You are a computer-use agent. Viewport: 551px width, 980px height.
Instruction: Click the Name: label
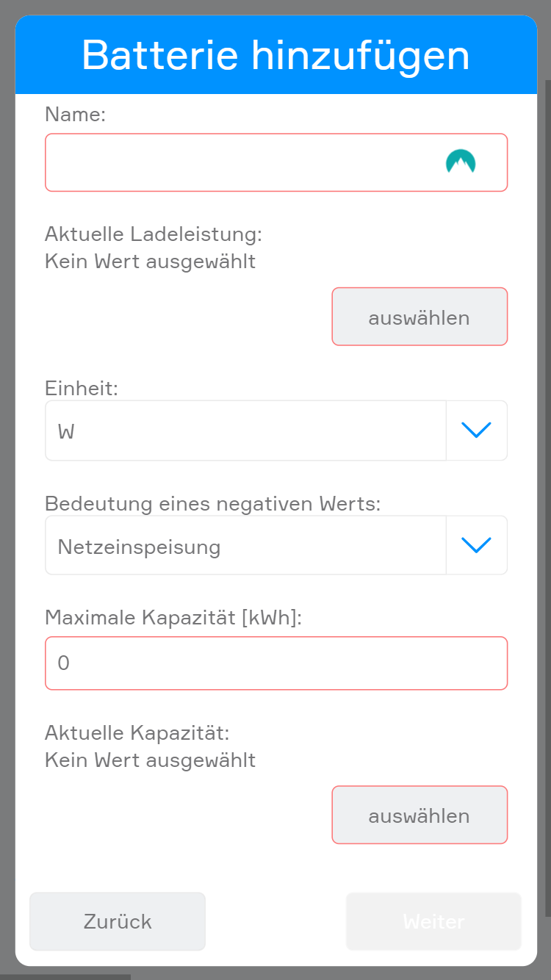pyautogui.click(x=76, y=114)
